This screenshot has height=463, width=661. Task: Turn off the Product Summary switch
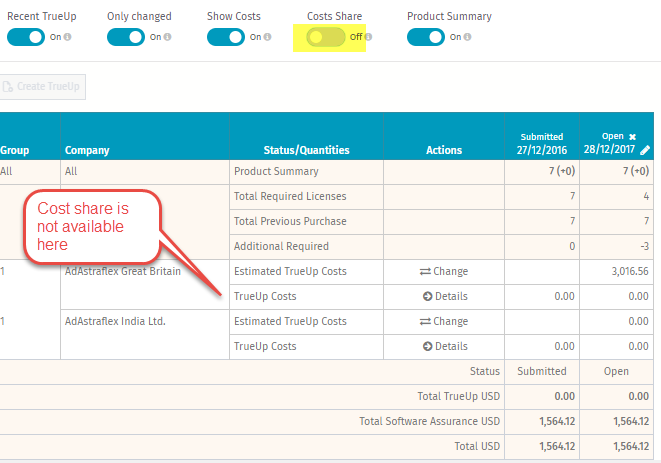click(426, 37)
